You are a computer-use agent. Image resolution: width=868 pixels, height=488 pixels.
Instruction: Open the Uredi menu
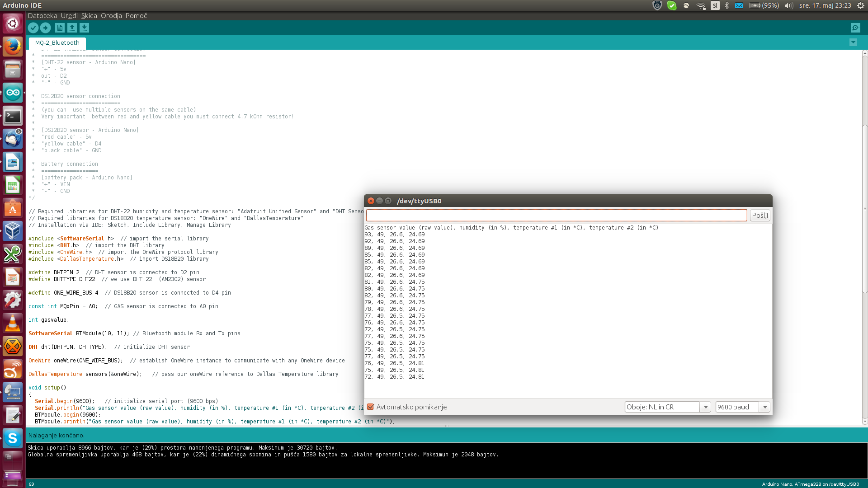pos(69,16)
